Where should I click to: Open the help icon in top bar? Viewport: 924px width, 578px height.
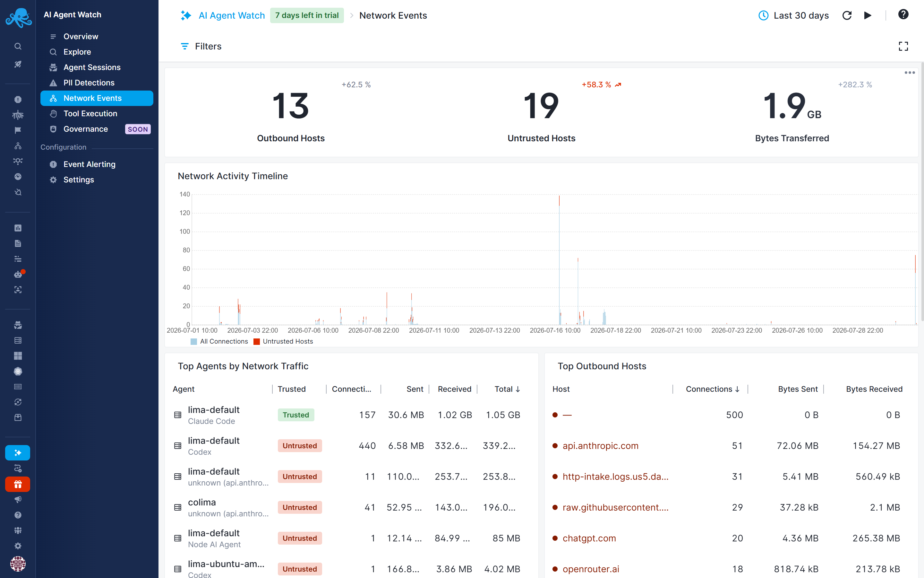903,14
